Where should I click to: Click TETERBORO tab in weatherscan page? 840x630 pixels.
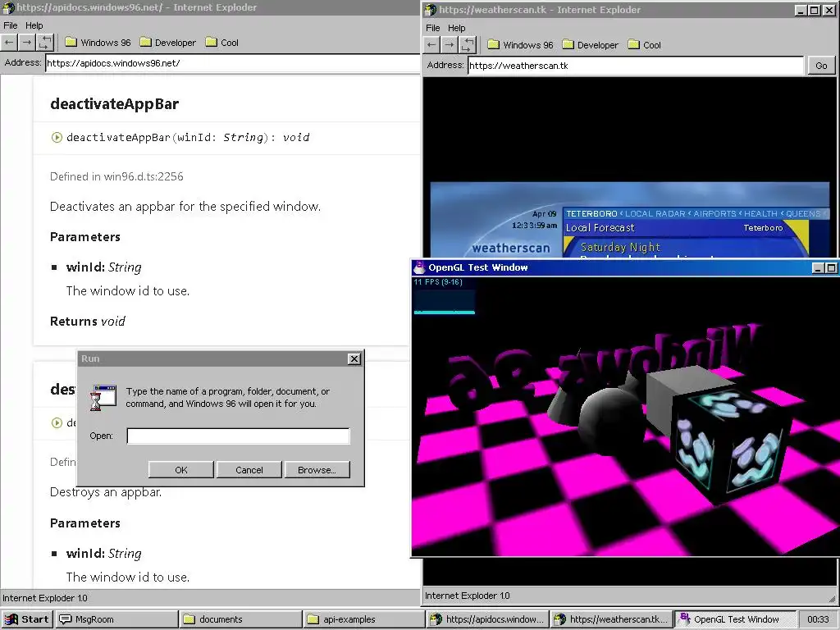[591, 214]
